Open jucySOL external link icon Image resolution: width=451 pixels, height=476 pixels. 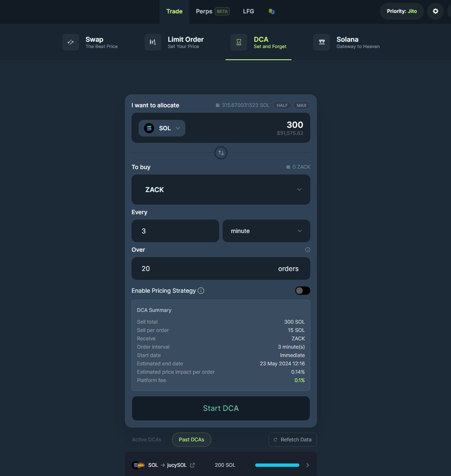pyautogui.click(x=192, y=465)
